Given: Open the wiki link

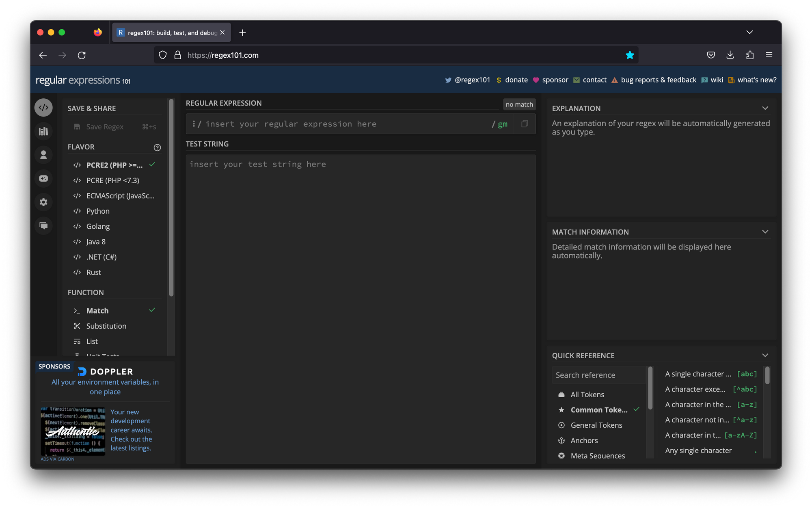Looking at the screenshot, I should pos(712,80).
